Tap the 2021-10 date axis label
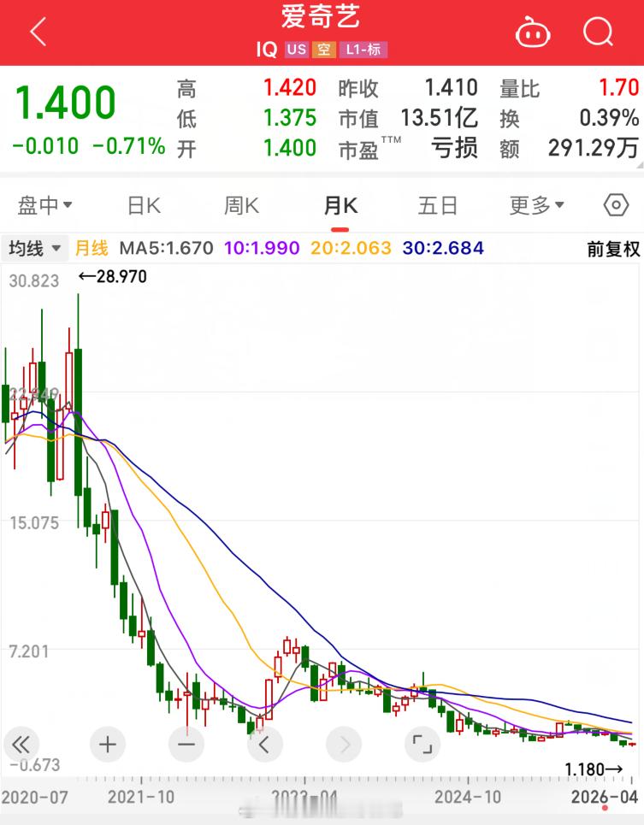 pyautogui.click(x=141, y=797)
